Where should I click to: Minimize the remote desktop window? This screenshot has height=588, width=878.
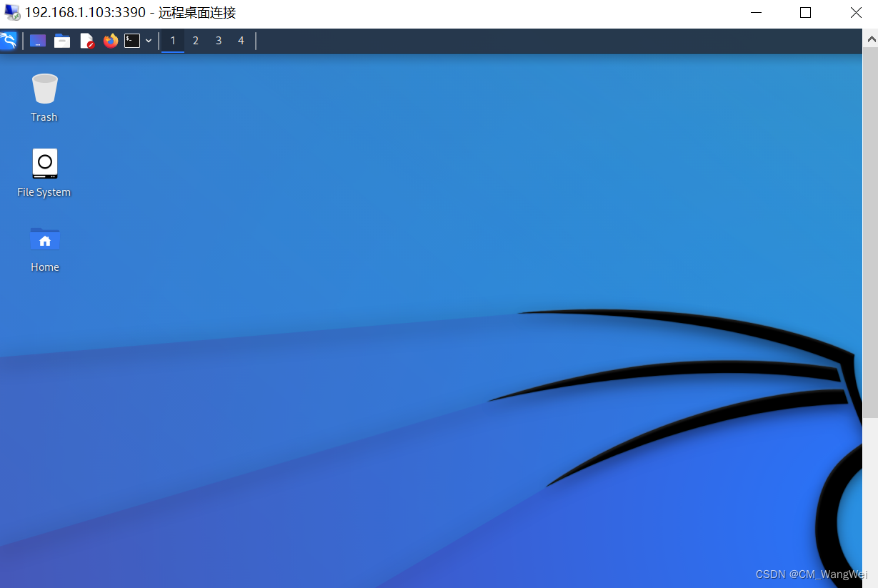(755, 13)
